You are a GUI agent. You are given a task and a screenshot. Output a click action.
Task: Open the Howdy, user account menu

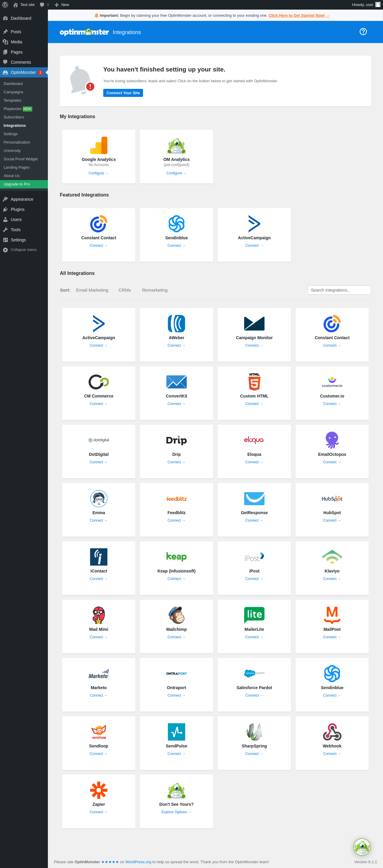366,5
